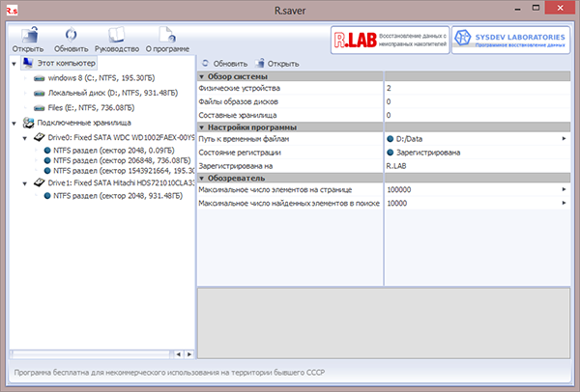The width and height of the screenshot is (580, 392).
Task: Select Drive0: Fixed SATA WDC entry
Action: [x=121, y=138]
